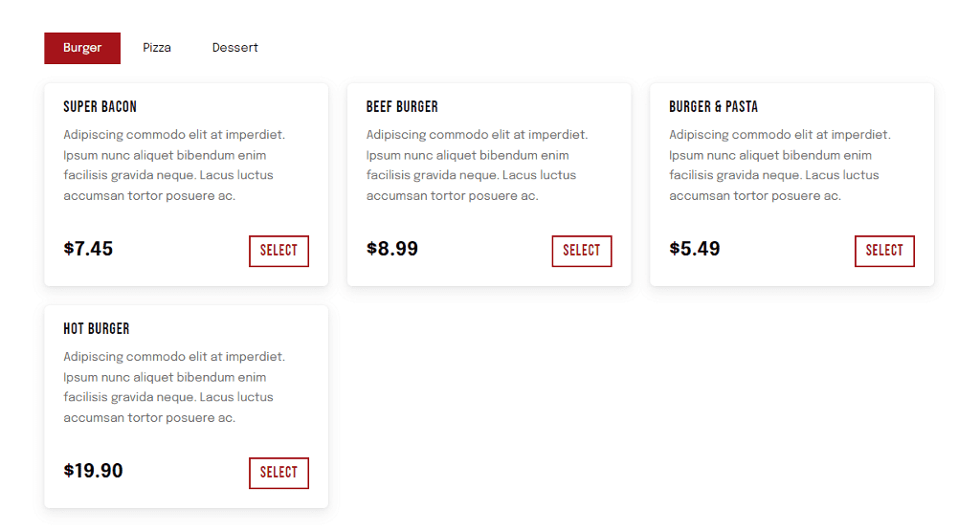Hit Select for Burger & Pasta
The image size is (980, 532).
pyautogui.click(x=884, y=251)
